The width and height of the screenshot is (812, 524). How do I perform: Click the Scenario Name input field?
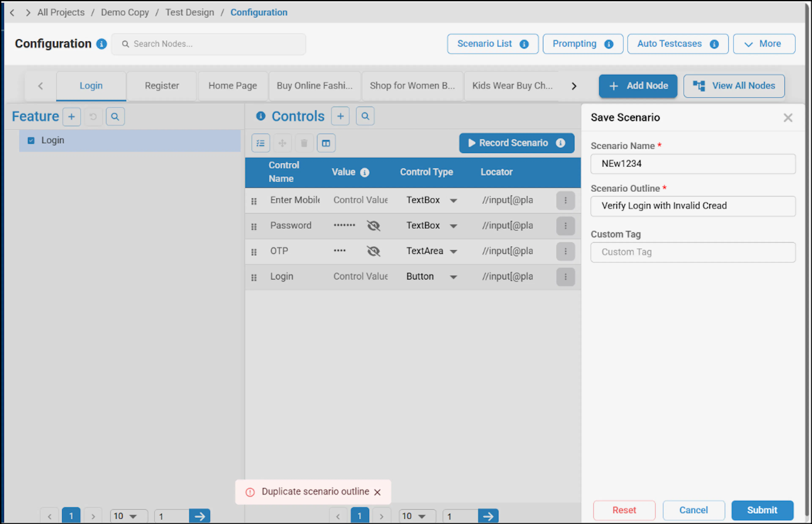pos(693,164)
